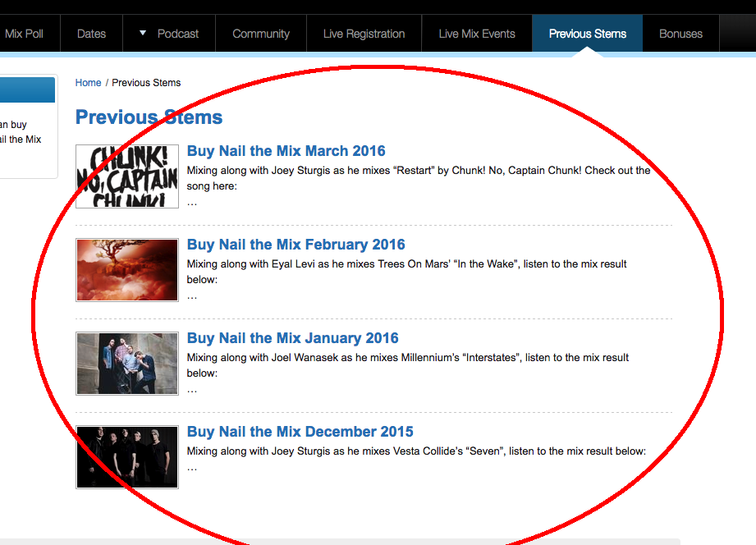This screenshot has height=545, width=756.
Task: Click the Trees On Mars red artwork thumbnail
Action: tap(127, 270)
